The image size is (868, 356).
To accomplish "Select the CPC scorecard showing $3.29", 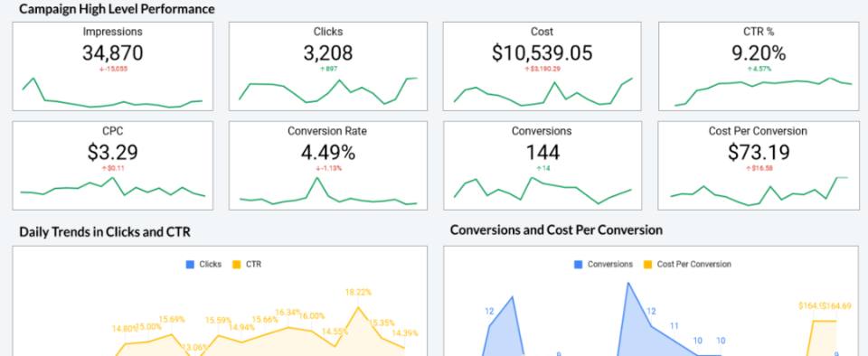I will click(x=112, y=166).
